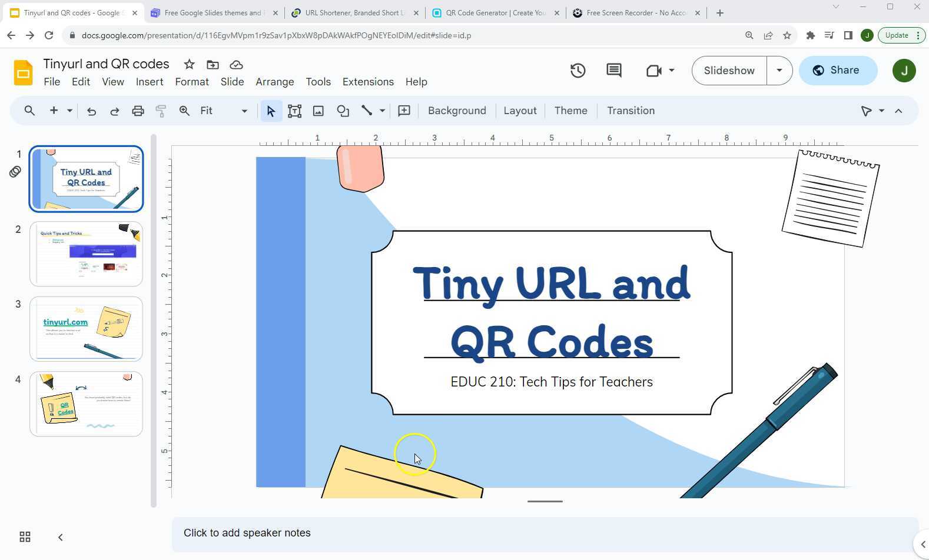Reload the page
This screenshot has height=560, width=929.
pyautogui.click(x=49, y=35)
